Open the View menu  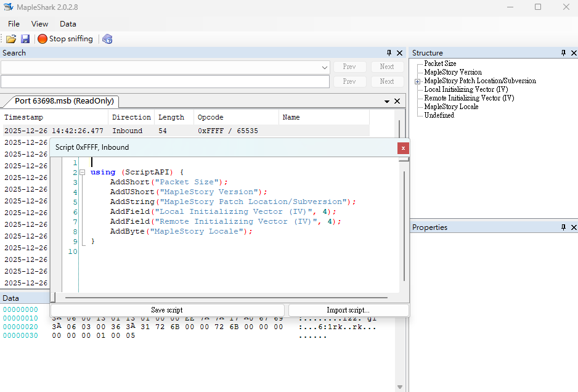pos(39,23)
